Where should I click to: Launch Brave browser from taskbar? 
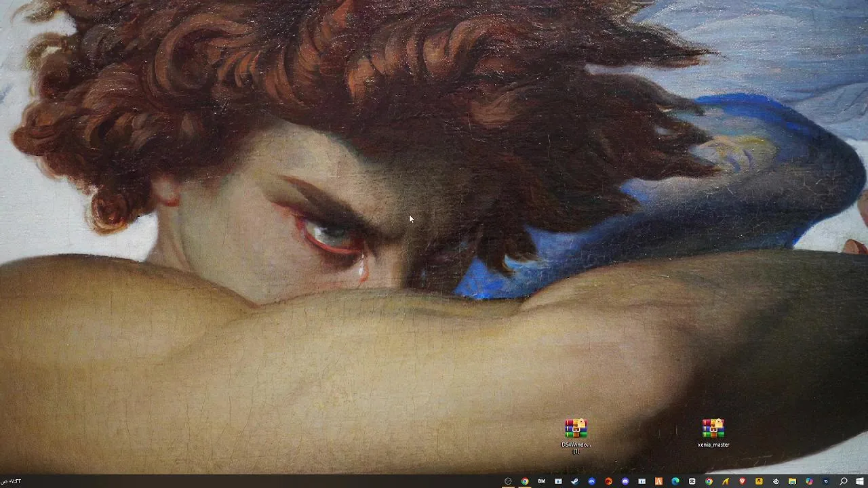(742, 481)
